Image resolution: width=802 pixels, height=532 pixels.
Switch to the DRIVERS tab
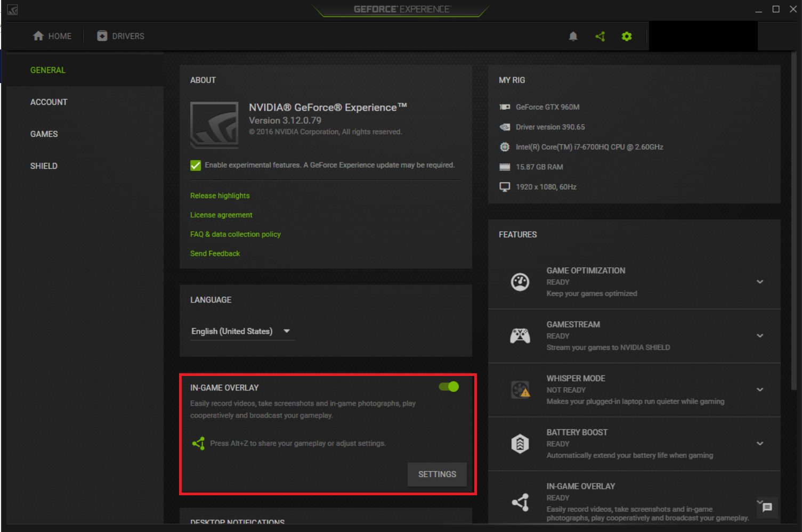120,36
